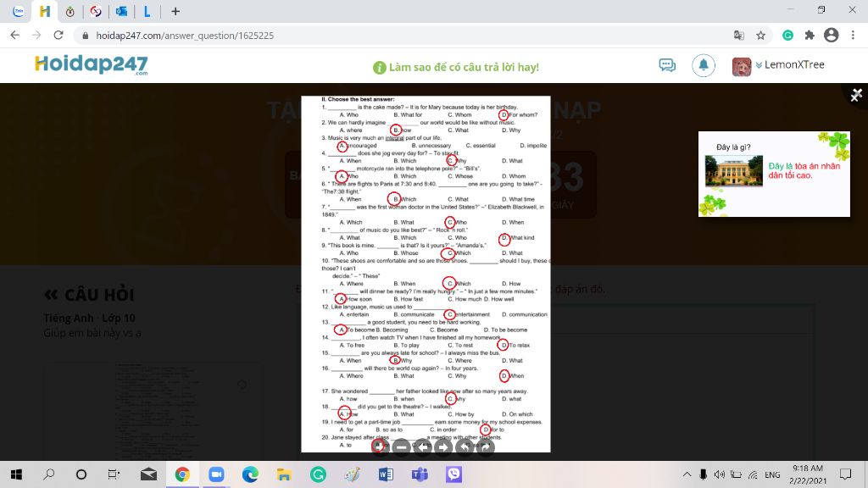Open the Chrome three-dot menu
868x488 pixels.
[x=853, y=36]
